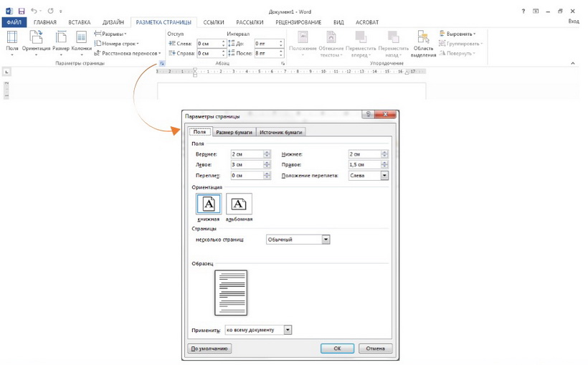Image resolution: width=588 pixels, height=365 pixels.
Task: Select книжная portrait orientation option
Action: coord(208,205)
